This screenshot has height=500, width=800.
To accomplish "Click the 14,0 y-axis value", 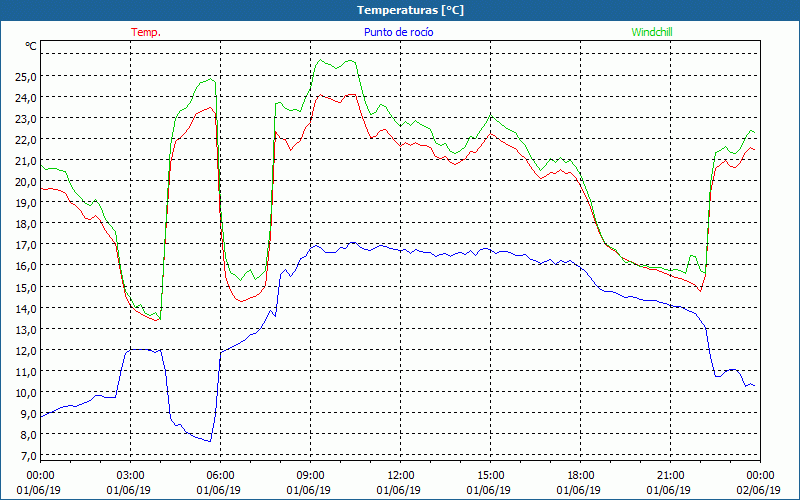I will pos(27,308).
